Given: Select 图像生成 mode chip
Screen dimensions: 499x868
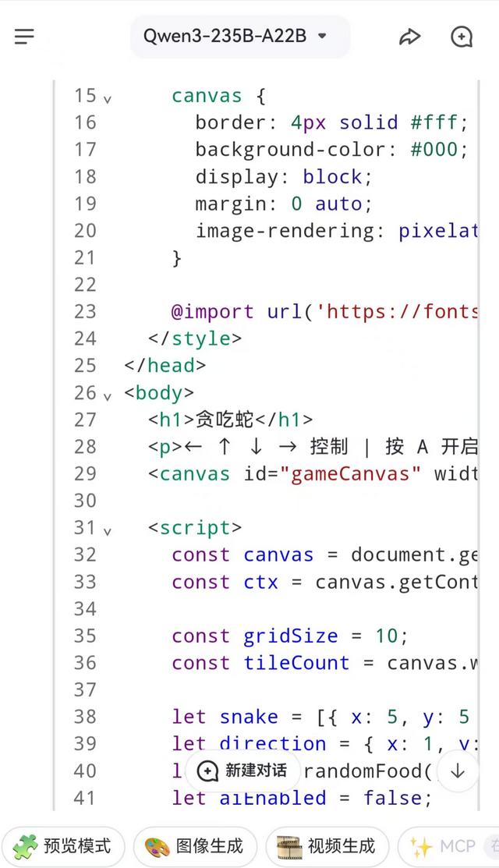Looking at the screenshot, I should pyautogui.click(x=195, y=846).
